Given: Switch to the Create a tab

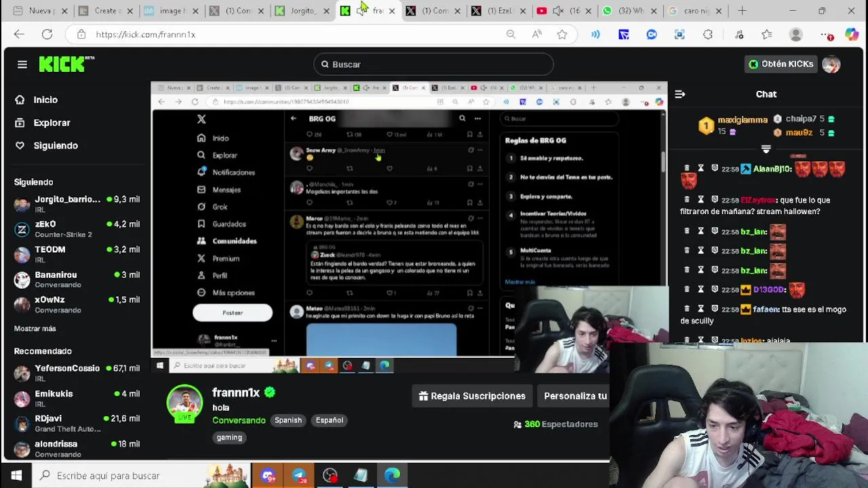Looking at the screenshot, I should pos(106,11).
